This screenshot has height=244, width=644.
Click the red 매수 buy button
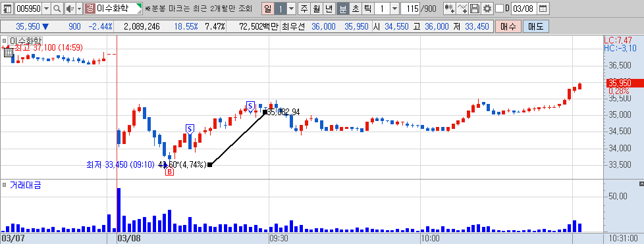(508, 27)
